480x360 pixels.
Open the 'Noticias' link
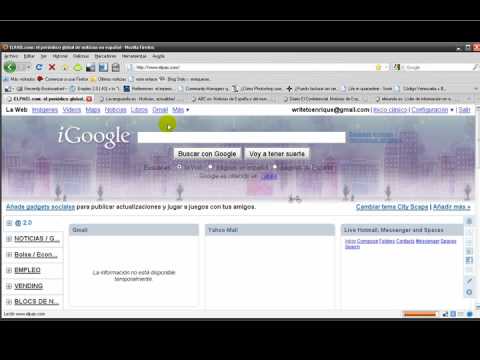pos(115,110)
